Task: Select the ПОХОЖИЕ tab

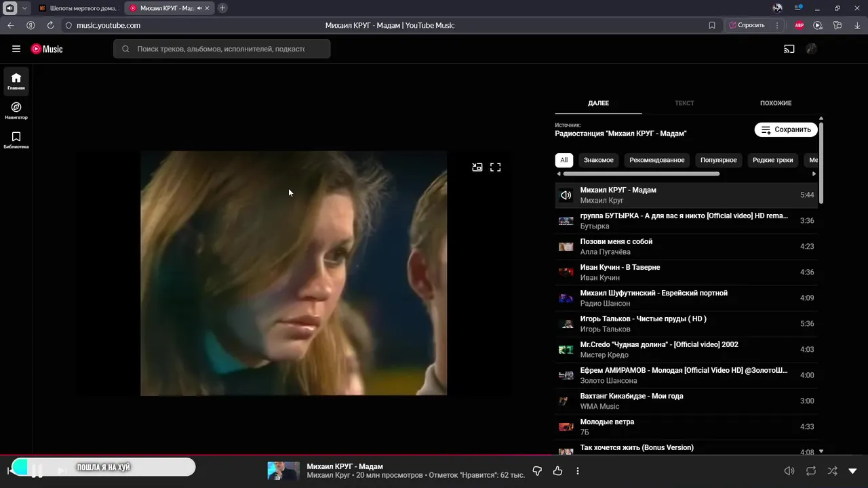Action: [x=776, y=103]
